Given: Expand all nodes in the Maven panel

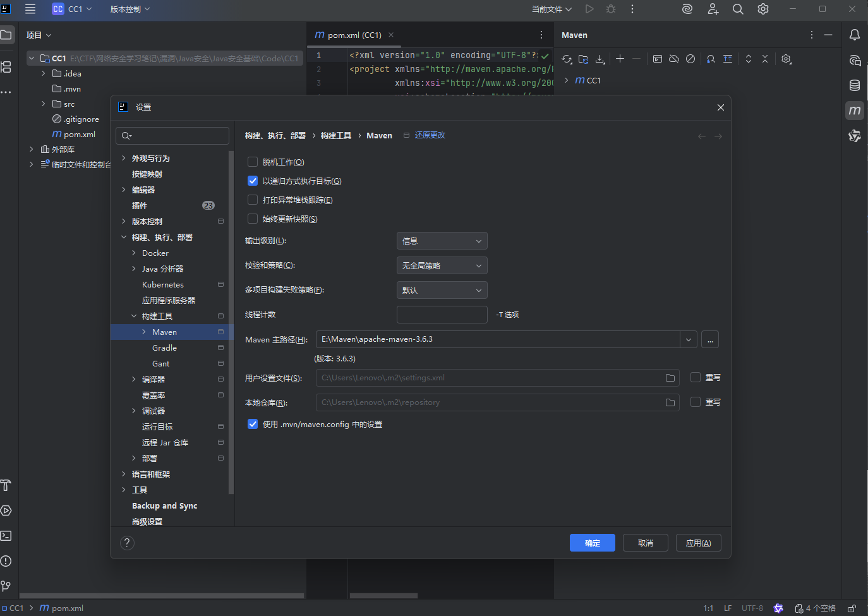Looking at the screenshot, I should click(749, 59).
